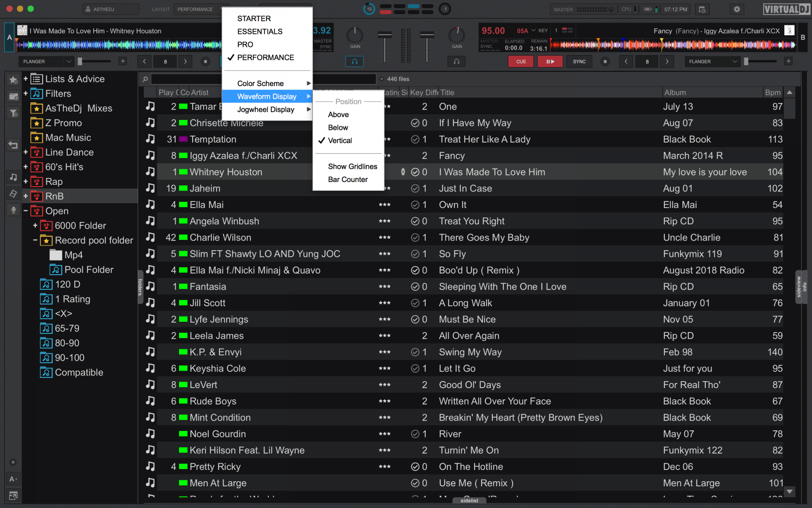Open settings with the gear icon
The image size is (812, 508).
[737, 9]
